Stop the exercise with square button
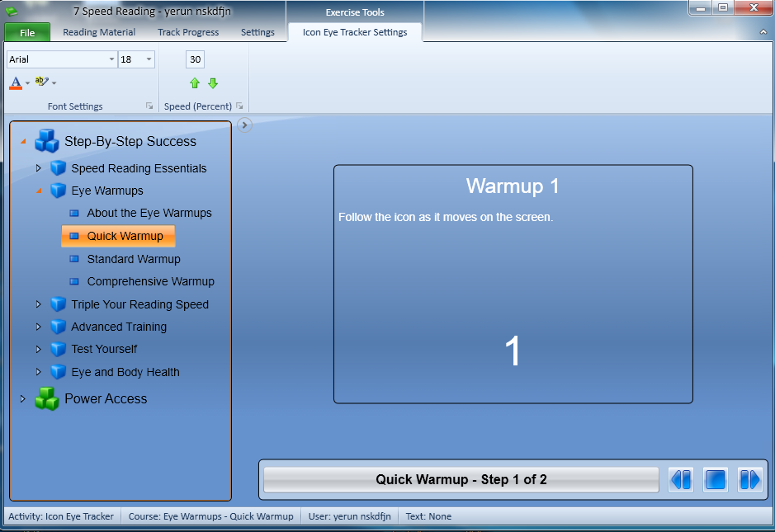 716,480
